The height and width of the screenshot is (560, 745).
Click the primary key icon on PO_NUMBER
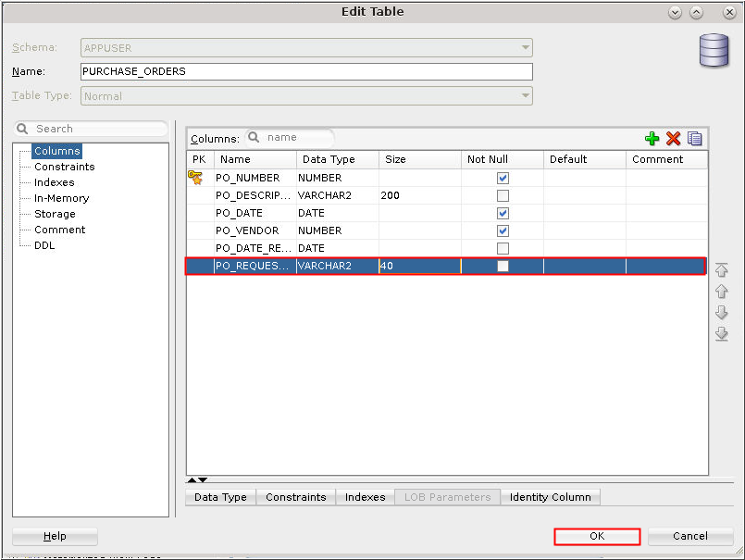[x=198, y=178]
